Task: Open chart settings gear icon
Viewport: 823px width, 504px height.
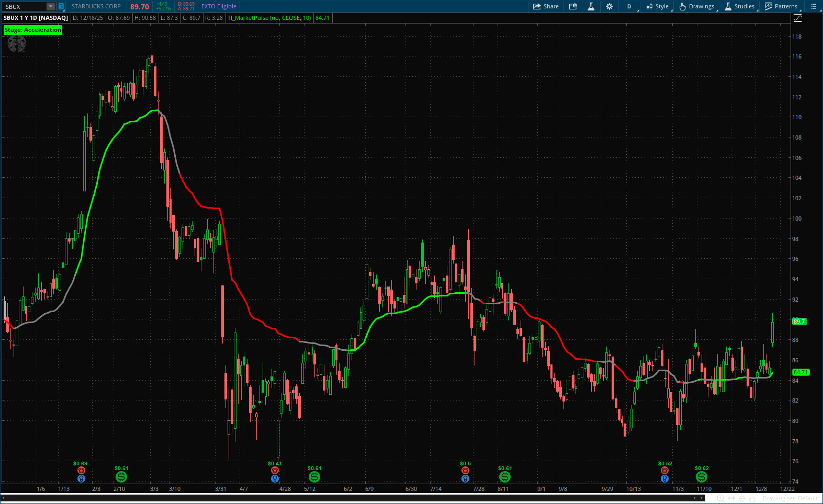Action: pos(609,6)
